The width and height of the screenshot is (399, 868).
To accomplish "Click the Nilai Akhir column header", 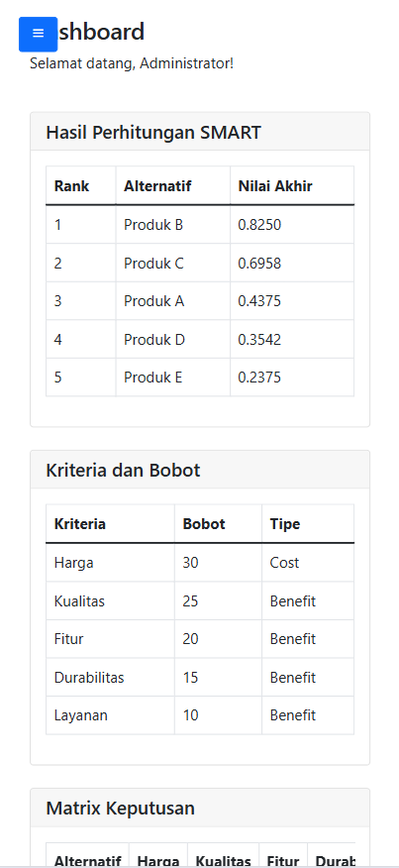I will click(292, 186).
